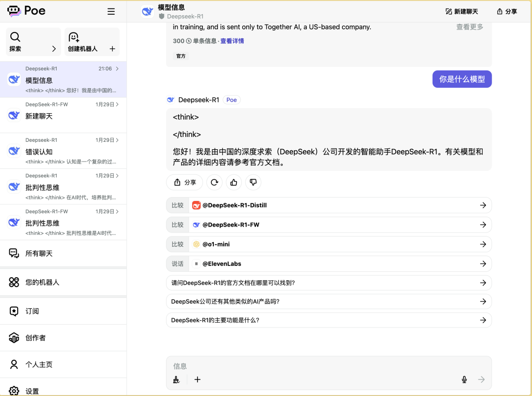Click the broom clear-context icon

176,380
